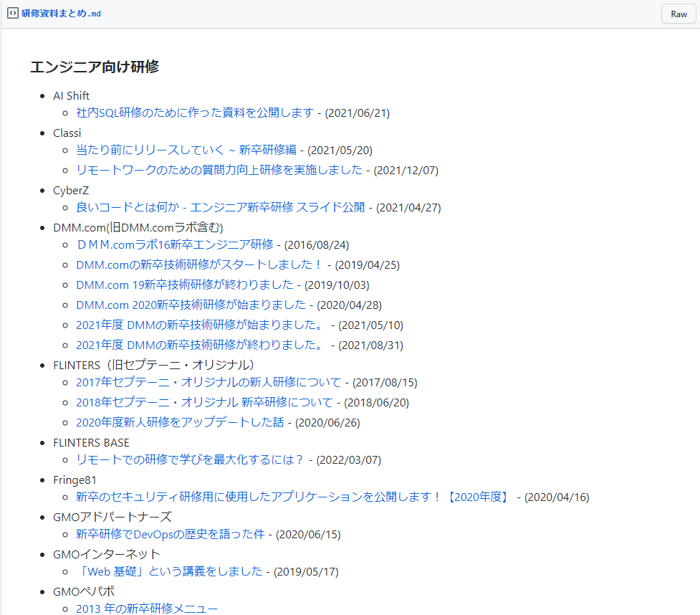Click the code file icon beside the filename
This screenshot has height=615, width=700.
tap(12, 14)
